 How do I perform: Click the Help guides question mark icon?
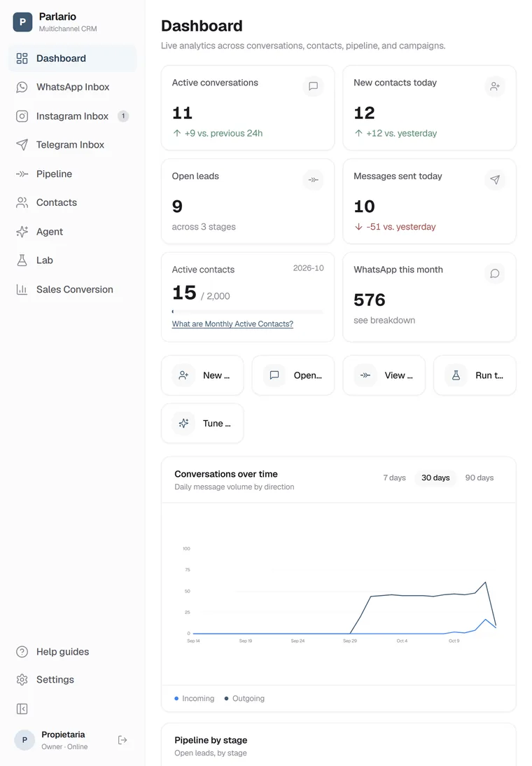22,652
